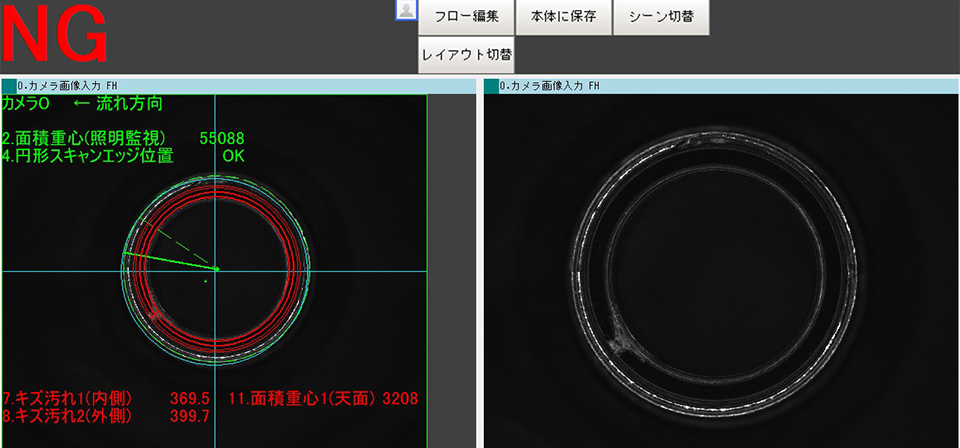Click the user account icon
Image resolution: width=960 pixels, height=448 pixels.
click(x=405, y=10)
